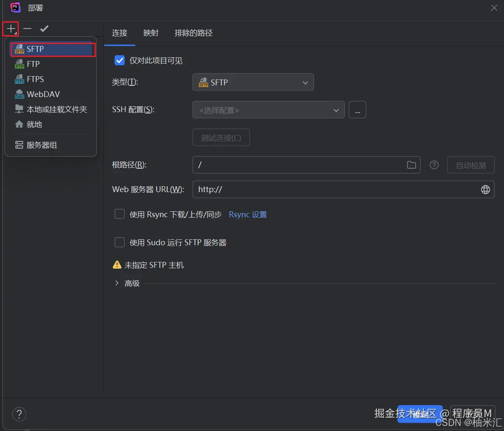Click the minus icon to remove the server

click(x=28, y=28)
